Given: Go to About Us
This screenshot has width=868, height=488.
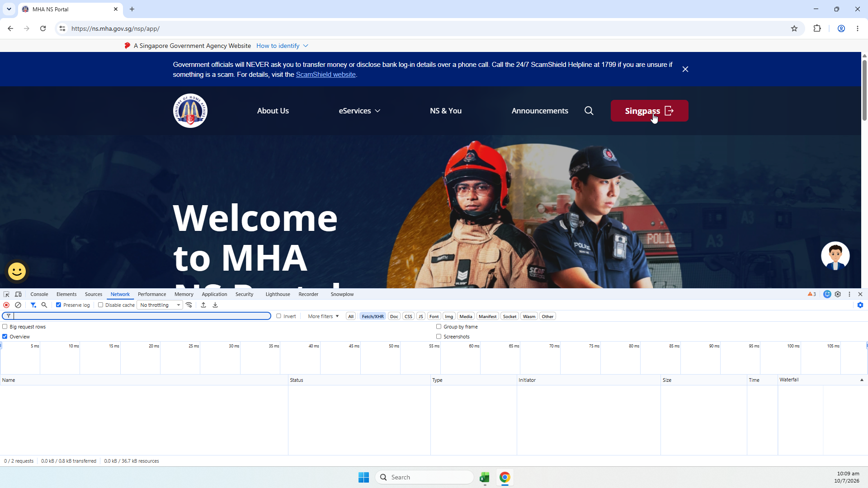Looking at the screenshot, I should coord(273,111).
